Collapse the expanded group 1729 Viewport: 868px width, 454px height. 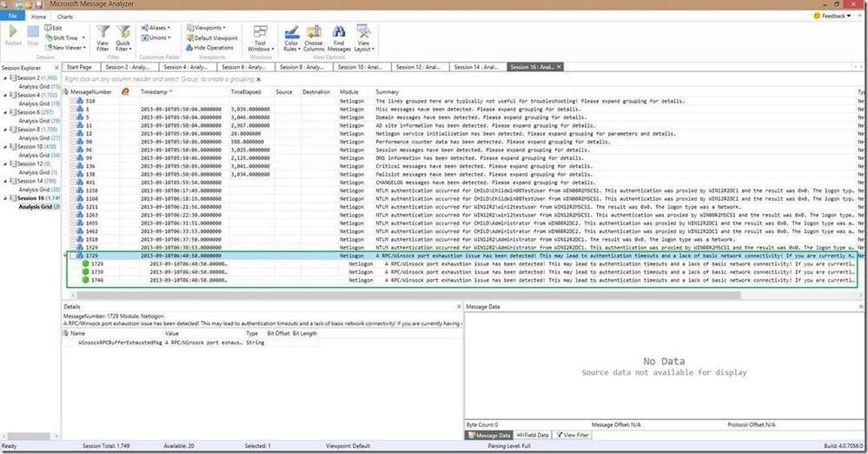(72, 256)
